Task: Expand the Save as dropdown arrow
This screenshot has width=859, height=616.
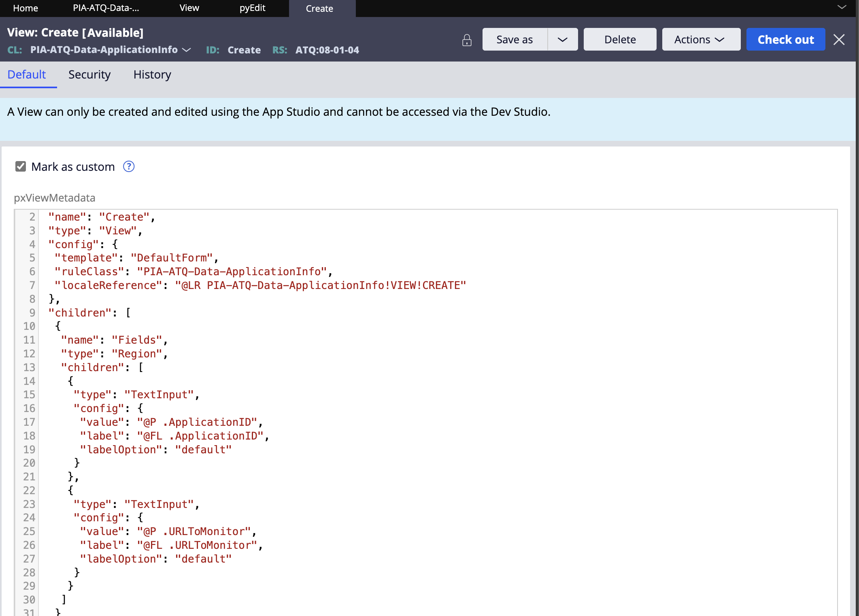Action: point(563,40)
